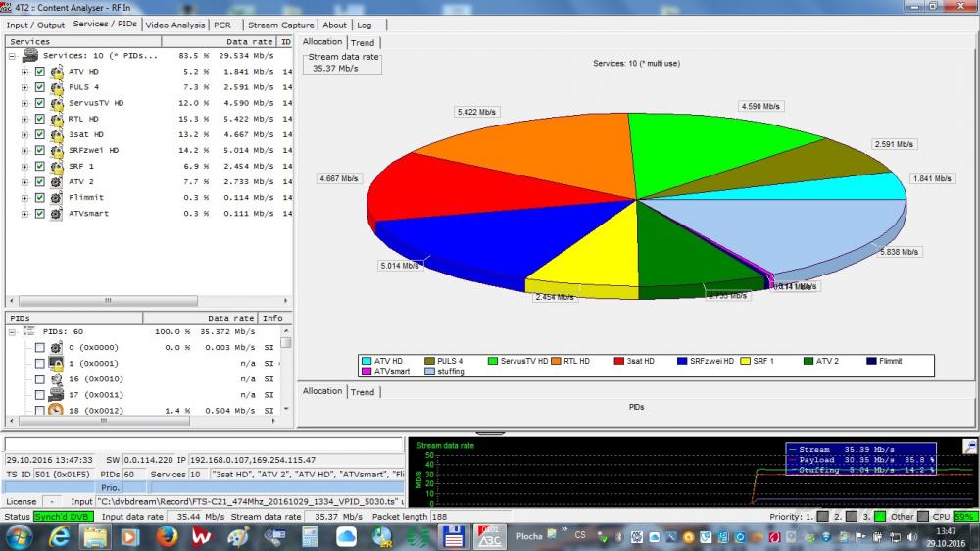Click the PID 18 (0x0012) clock icon
The height and width of the screenshot is (551, 980).
coord(56,410)
